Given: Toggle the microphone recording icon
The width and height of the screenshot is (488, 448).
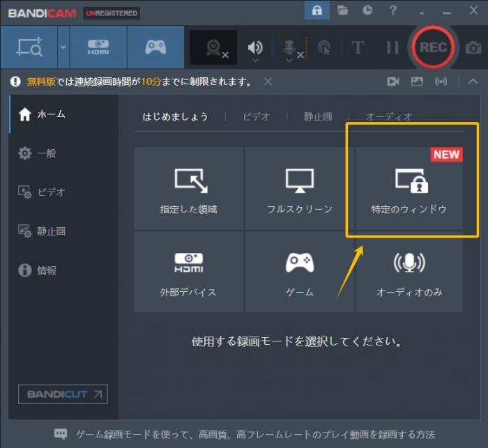Looking at the screenshot, I should tap(289, 47).
